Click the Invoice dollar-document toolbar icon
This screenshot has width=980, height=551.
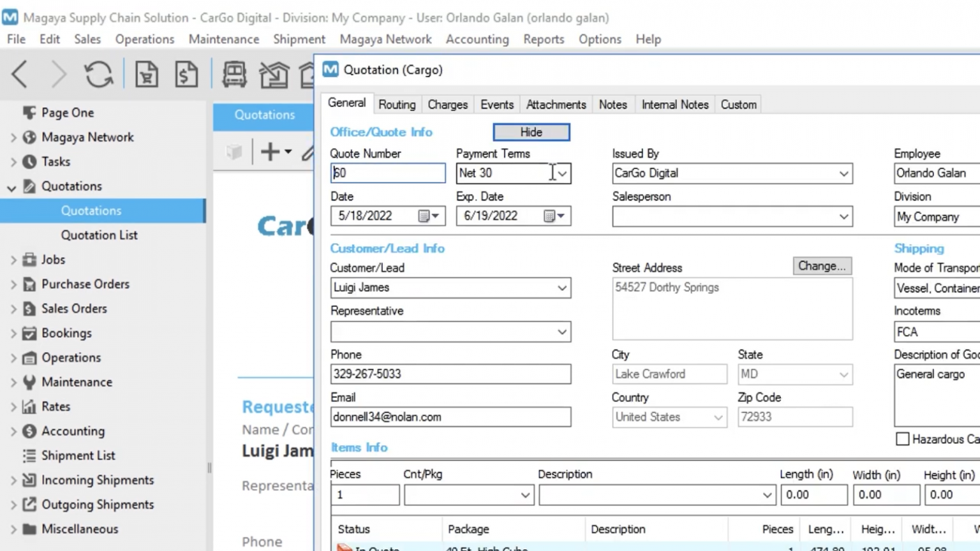186,74
